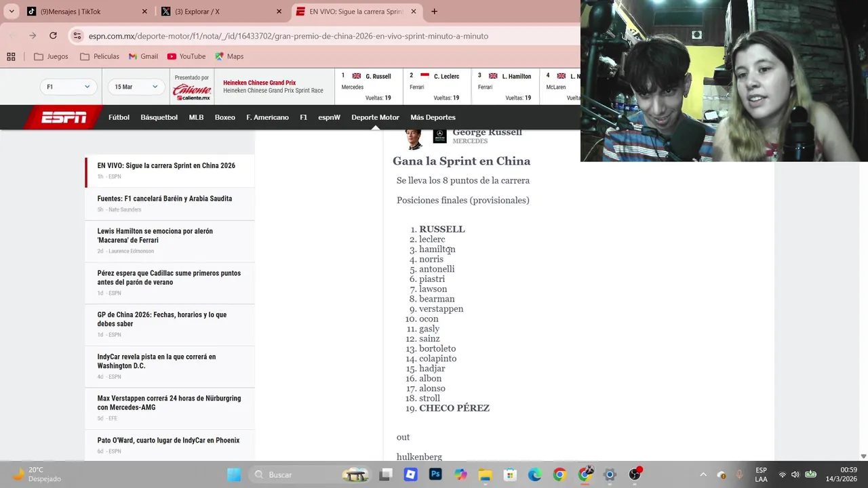Screen dimensions: 868x488
Task: Click the G. Russell scoreboard entry
Action: (x=369, y=87)
